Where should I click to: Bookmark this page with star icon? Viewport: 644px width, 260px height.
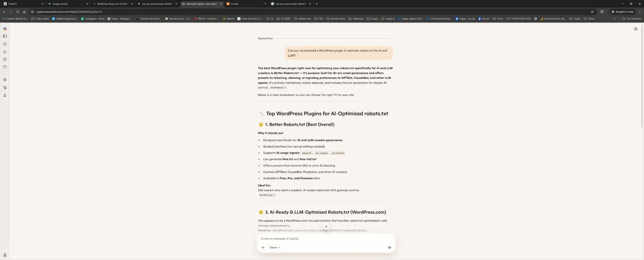[592, 12]
